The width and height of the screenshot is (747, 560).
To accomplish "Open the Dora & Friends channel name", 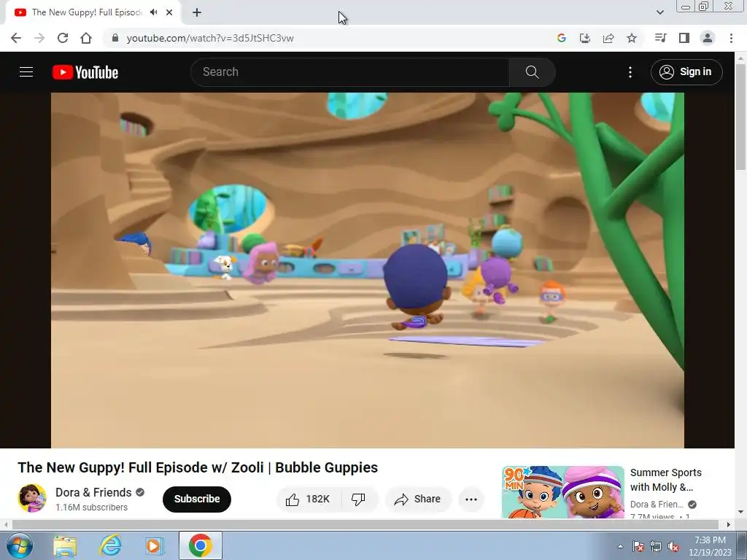I will click(x=93, y=492).
